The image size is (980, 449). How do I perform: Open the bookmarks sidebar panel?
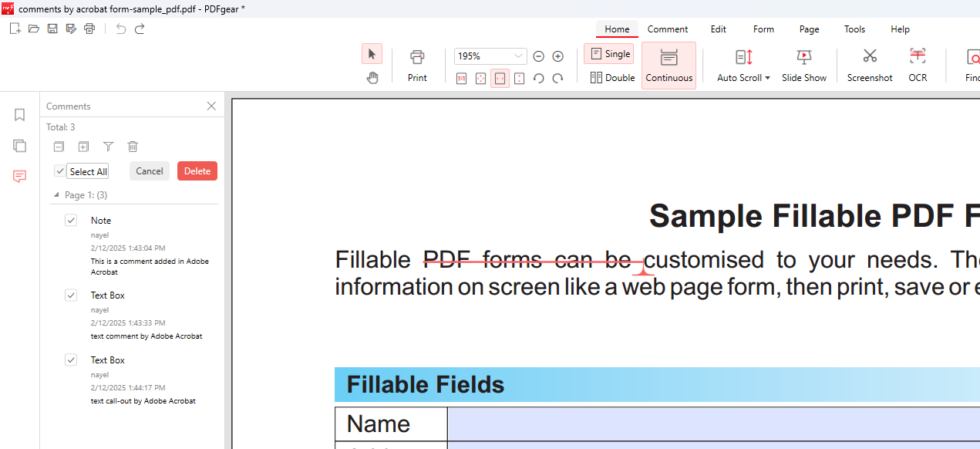[20, 115]
